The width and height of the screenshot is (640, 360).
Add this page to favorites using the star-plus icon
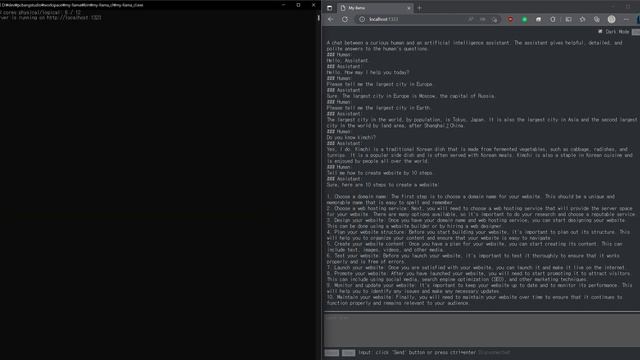point(495,19)
